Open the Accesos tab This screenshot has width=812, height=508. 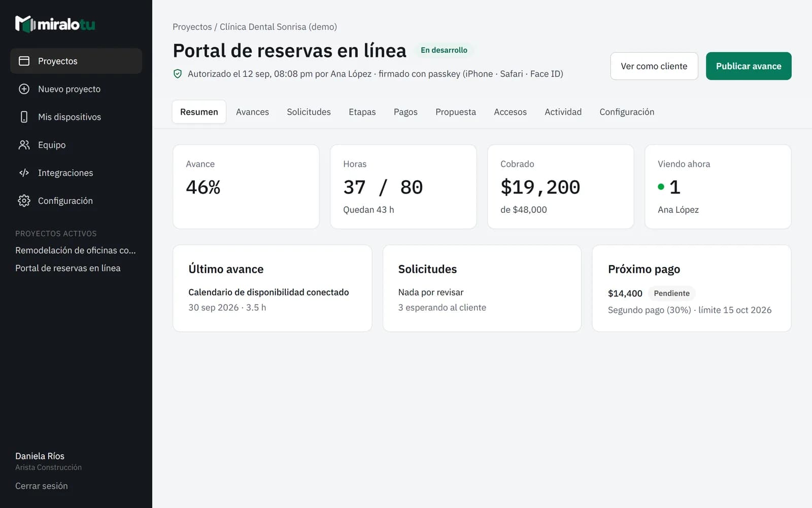click(510, 112)
